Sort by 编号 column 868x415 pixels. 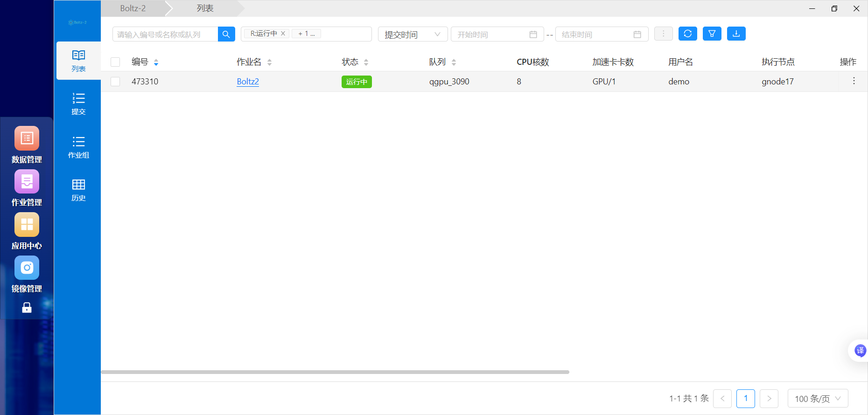(x=156, y=62)
